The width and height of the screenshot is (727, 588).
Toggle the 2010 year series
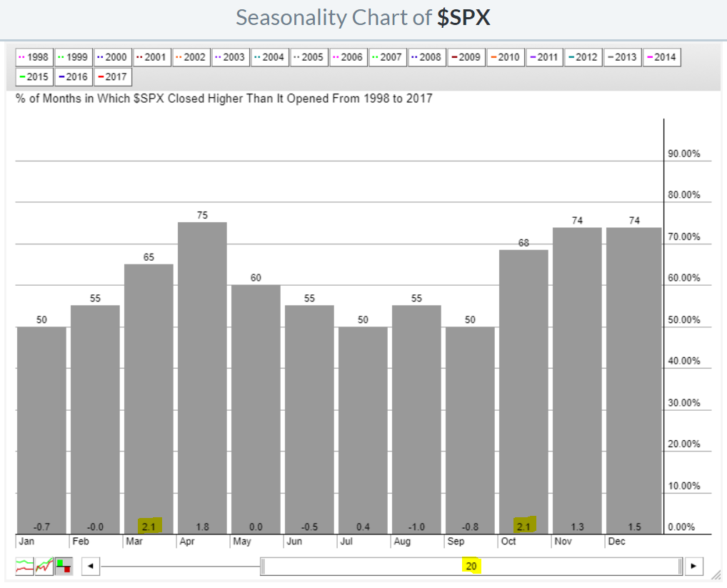pos(506,57)
